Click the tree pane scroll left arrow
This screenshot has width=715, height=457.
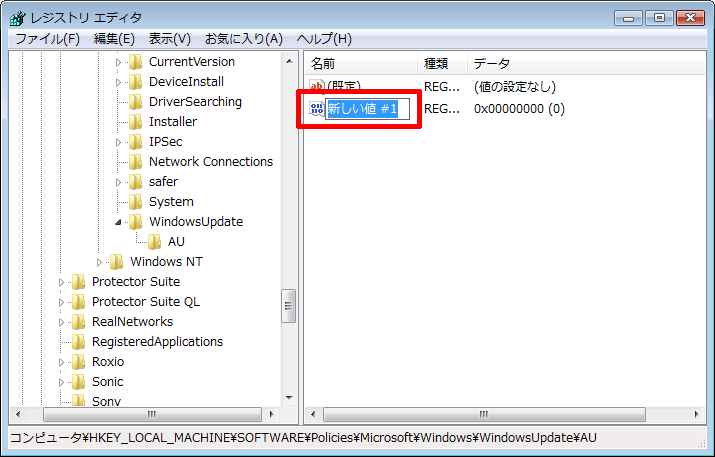click(18, 415)
